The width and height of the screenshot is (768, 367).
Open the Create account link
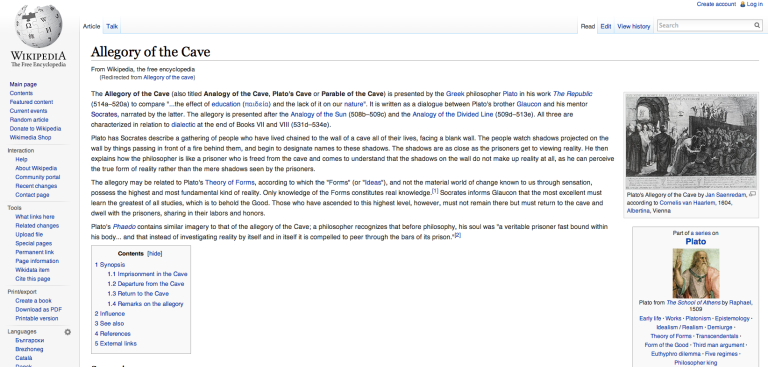(x=716, y=4)
